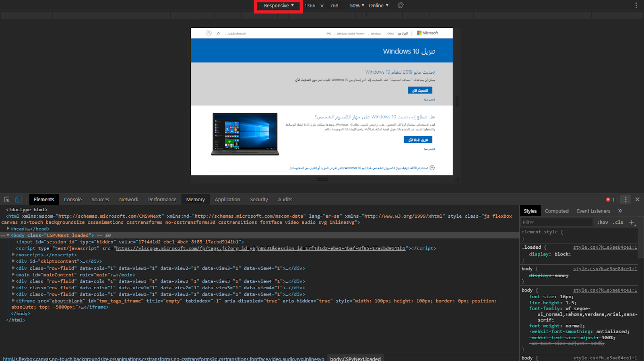Image resolution: width=644 pixels, height=361 pixels.
Task: Select the <!doctype html> row
Action: 27,210
